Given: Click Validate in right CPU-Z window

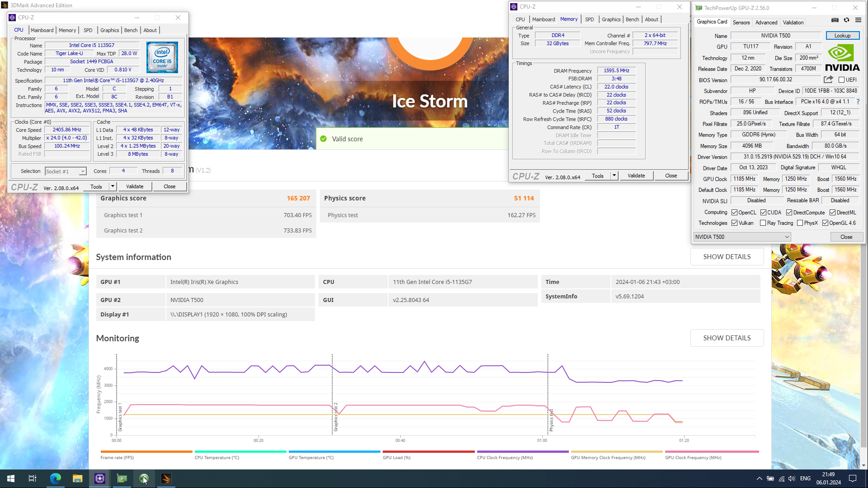Looking at the screenshot, I should pyautogui.click(x=636, y=175).
